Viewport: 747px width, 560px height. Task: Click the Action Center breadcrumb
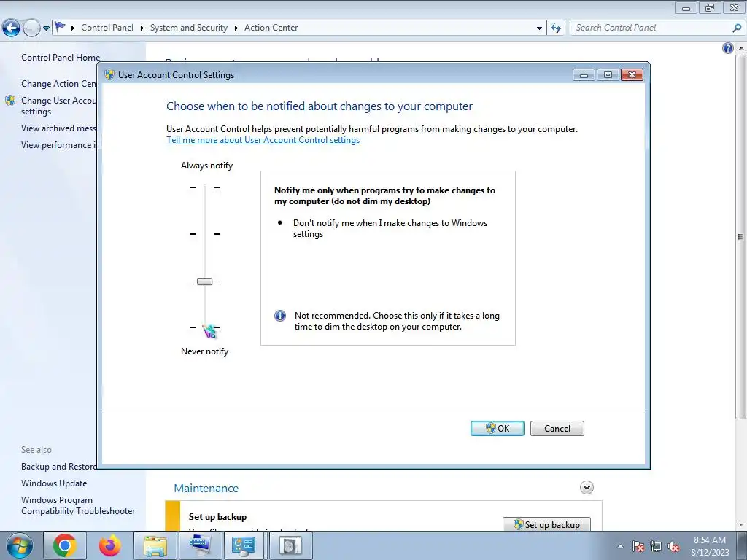pyautogui.click(x=271, y=28)
